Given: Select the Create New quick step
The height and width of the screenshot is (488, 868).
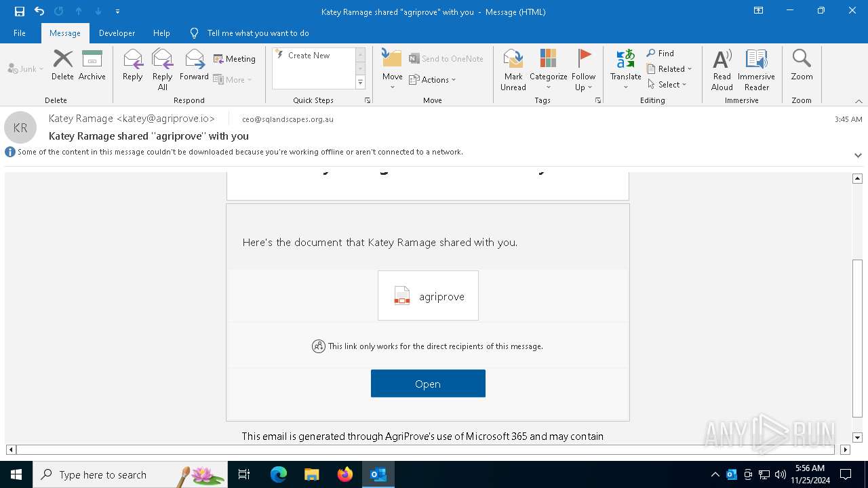Looking at the screenshot, I should coord(313,56).
